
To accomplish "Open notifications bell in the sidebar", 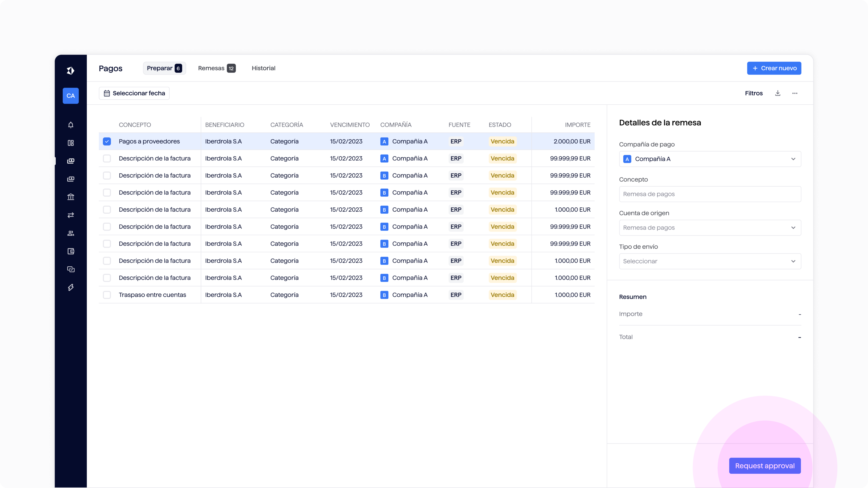I will [71, 125].
